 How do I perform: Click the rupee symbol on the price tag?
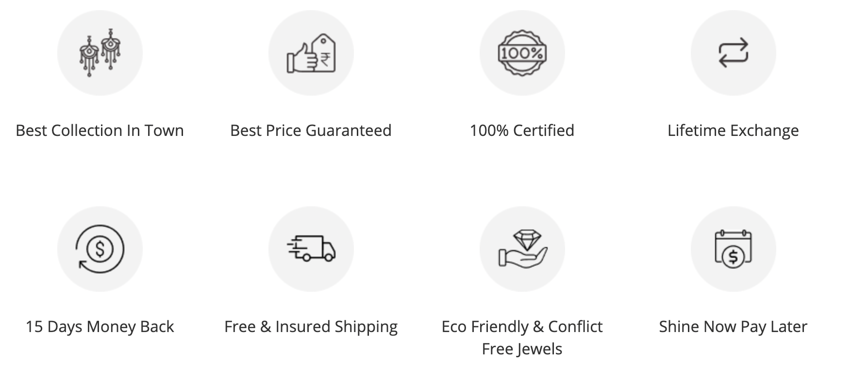324,60
